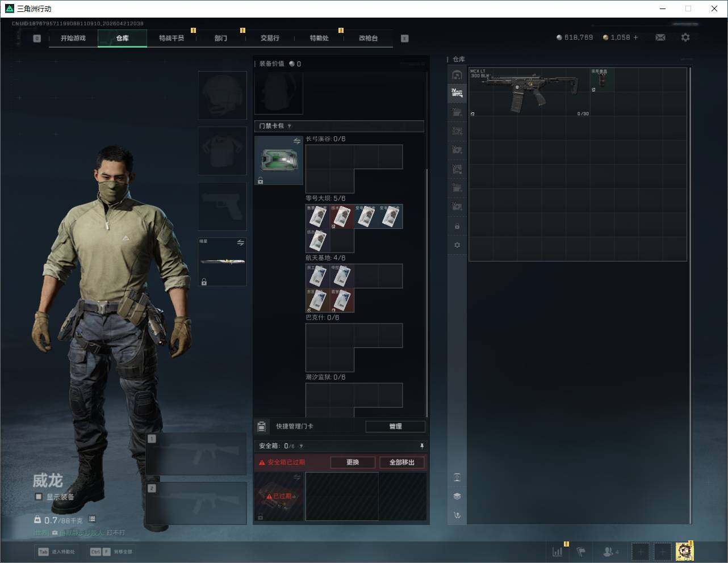Click the 巴克什: 0/6 label
The image size is (728, 563).
coord(323,317)
